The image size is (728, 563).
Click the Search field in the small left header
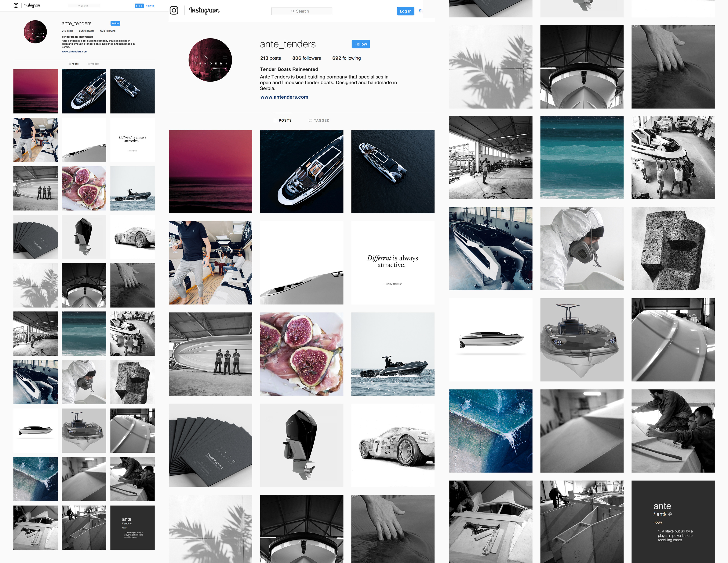click(84, 6)
